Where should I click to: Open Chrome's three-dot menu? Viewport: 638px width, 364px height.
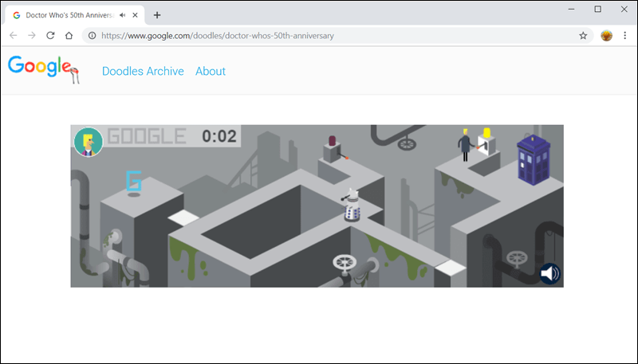(625, 36)
